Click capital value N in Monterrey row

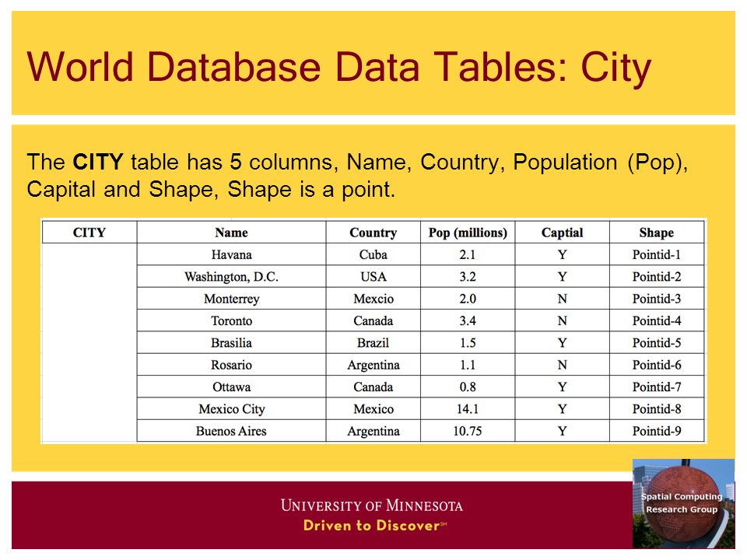562,299
